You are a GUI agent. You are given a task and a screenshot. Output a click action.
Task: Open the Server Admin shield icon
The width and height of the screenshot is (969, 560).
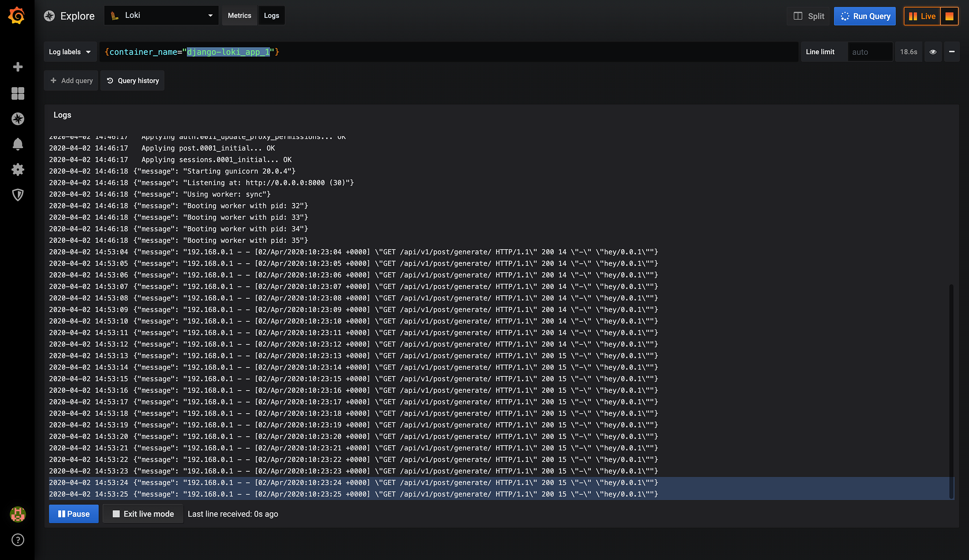tap(17, 195)
